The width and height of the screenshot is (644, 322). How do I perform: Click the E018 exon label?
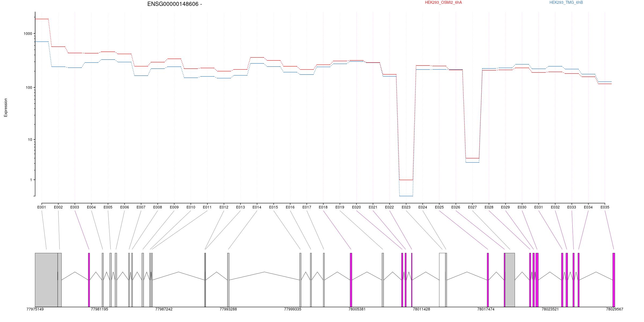point(323,207)
